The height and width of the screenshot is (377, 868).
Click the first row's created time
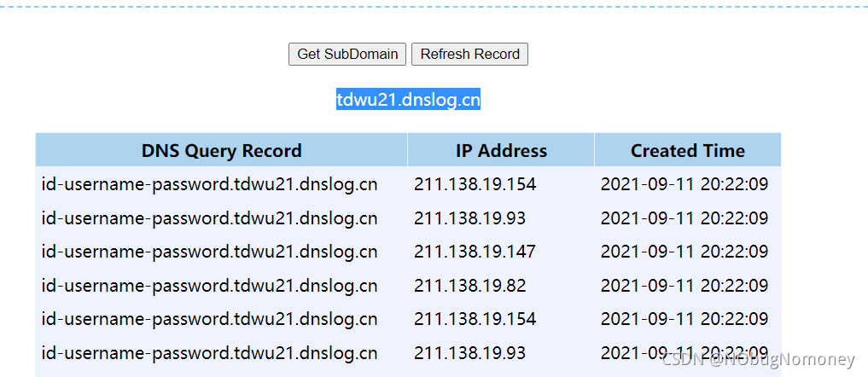(684, 184)
